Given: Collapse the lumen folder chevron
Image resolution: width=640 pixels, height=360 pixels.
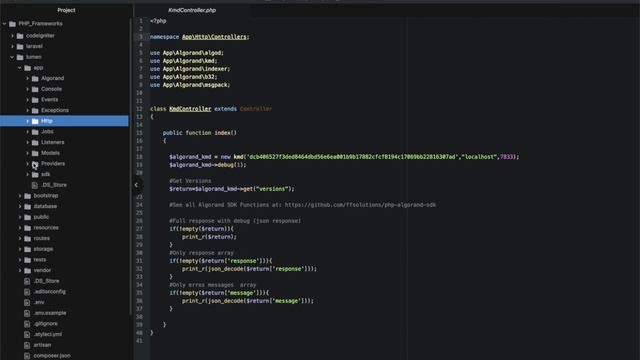Looking at the screenshot, I should point(12,57).
